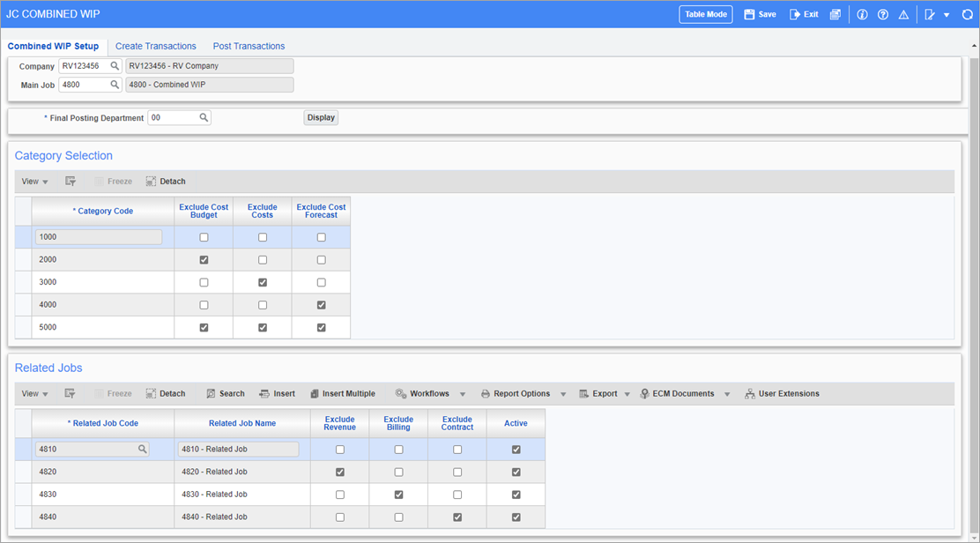The width and height of the screenshot is (980, 543).
Task: Click the information circle icon
Action: (862, 14)
